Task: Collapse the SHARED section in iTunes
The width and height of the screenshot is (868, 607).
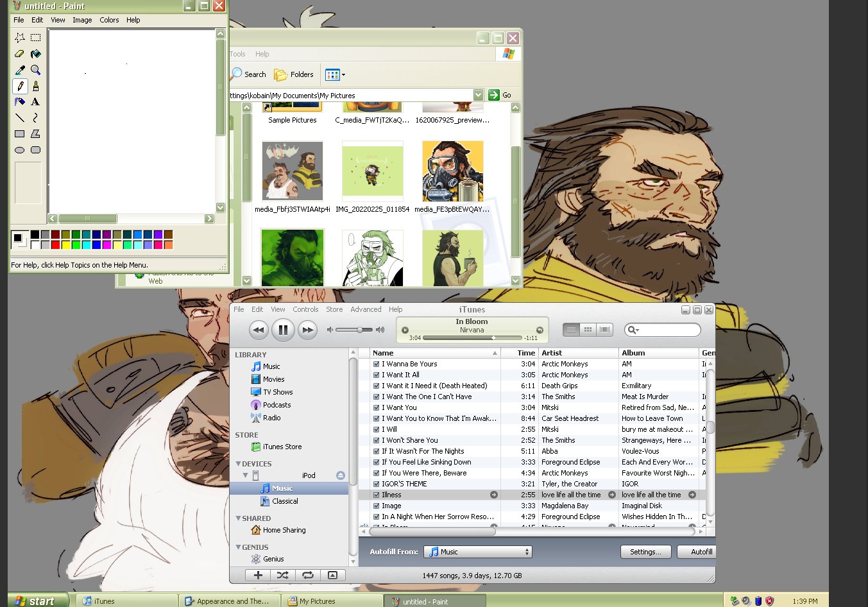Action: 239,518
